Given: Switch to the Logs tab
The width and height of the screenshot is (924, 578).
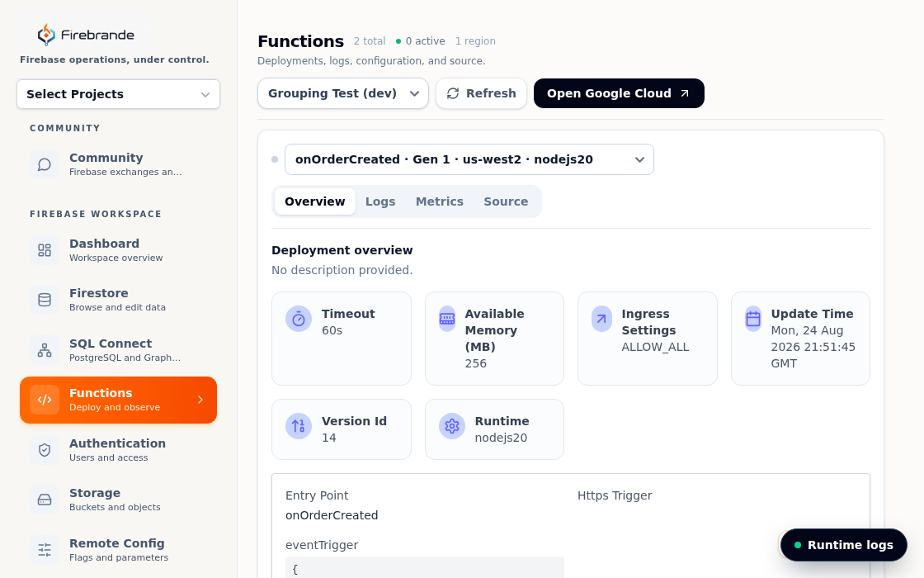Looking at the screenshot, I should (380, 201).
